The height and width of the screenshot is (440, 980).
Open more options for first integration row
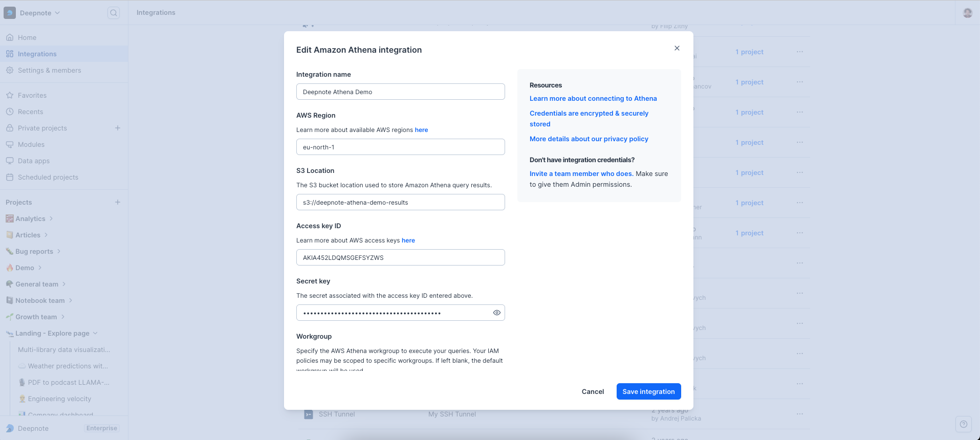800,52
